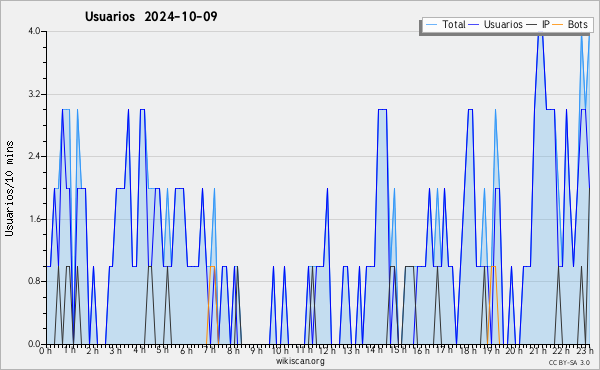Click the y-axis value 4.0
Viewport: 600px width, 370px height.
(x=34, y=31)
